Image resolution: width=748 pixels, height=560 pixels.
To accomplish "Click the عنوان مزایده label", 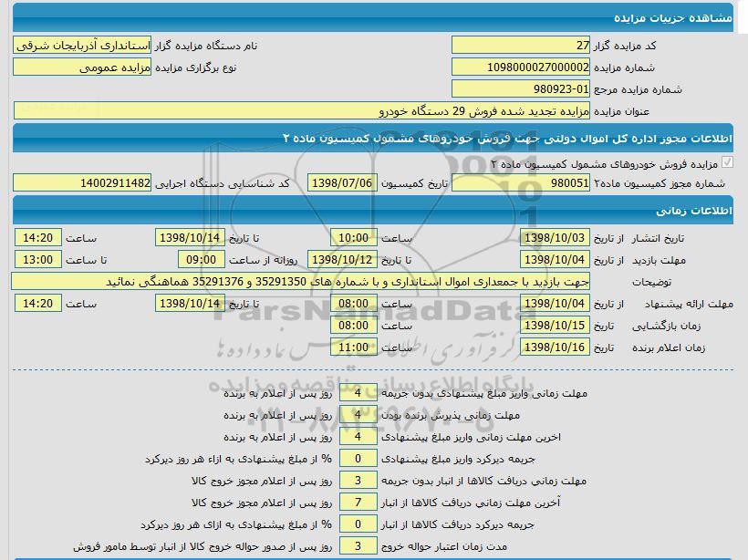I will 621,111.
